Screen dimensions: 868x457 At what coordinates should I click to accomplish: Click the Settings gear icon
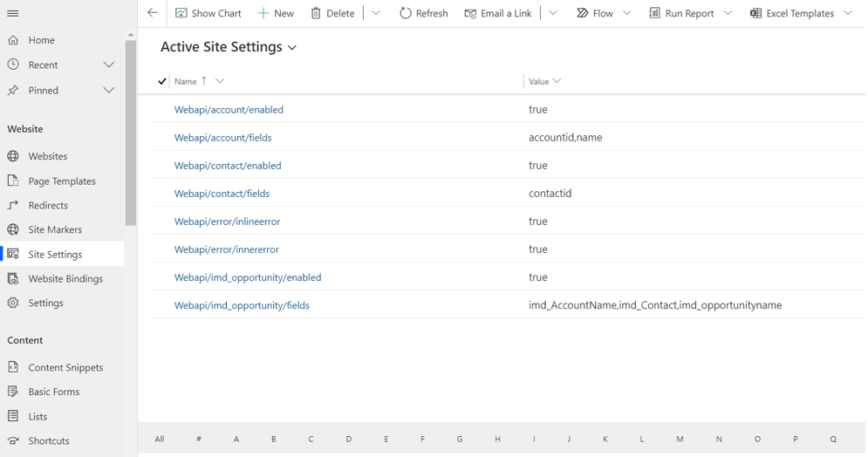coord(13,303)
